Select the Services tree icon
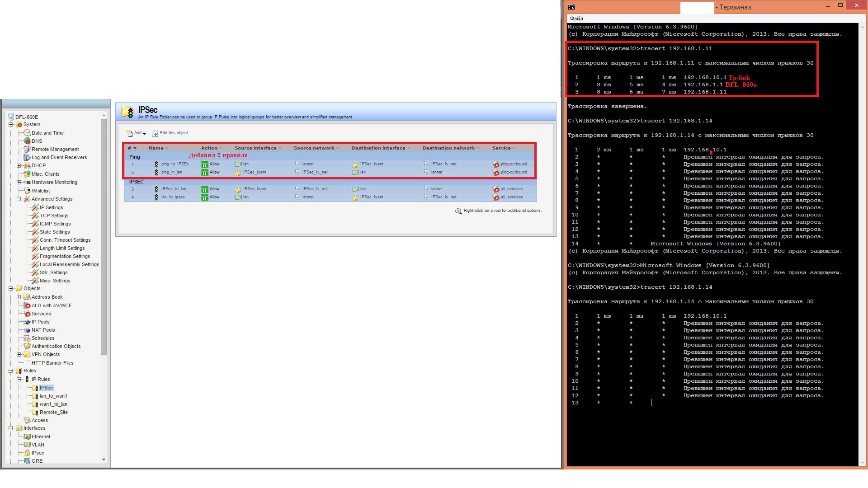Viewport: 868px width, 488px height. pos(27,314)
